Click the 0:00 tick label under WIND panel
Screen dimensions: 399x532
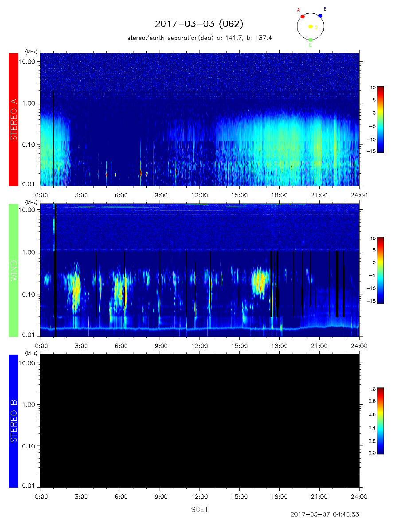coord(41,345)
